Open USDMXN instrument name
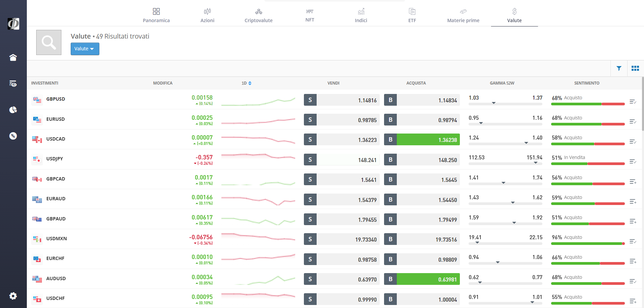 coord(57,239)
